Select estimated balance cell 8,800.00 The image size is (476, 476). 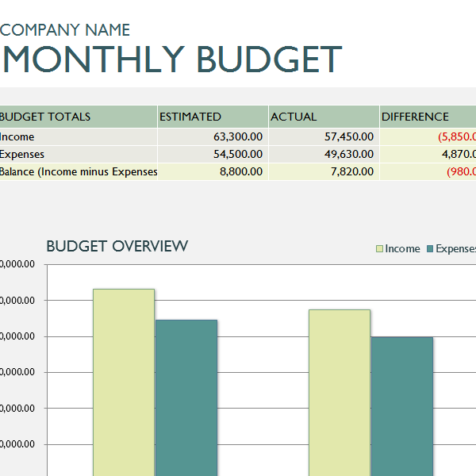(x=213, y=171)
